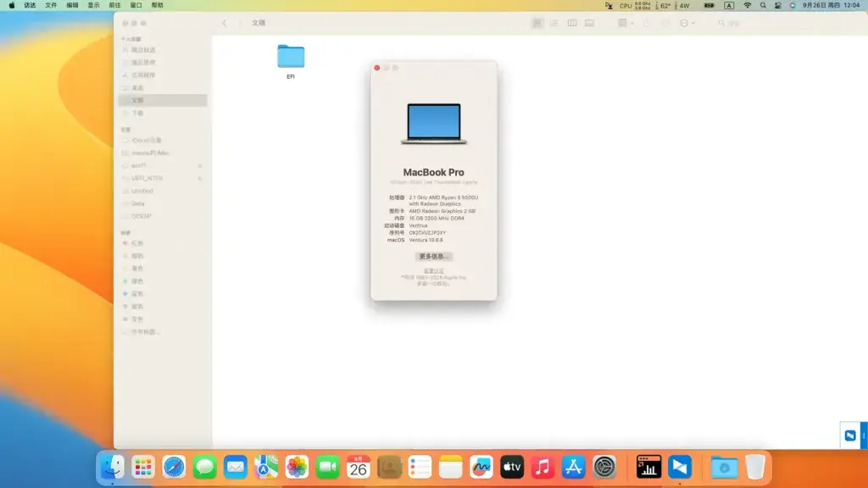Screen dimensions: 868x488
Task: Open the Trash in the Dock
Action: point(755,468)
